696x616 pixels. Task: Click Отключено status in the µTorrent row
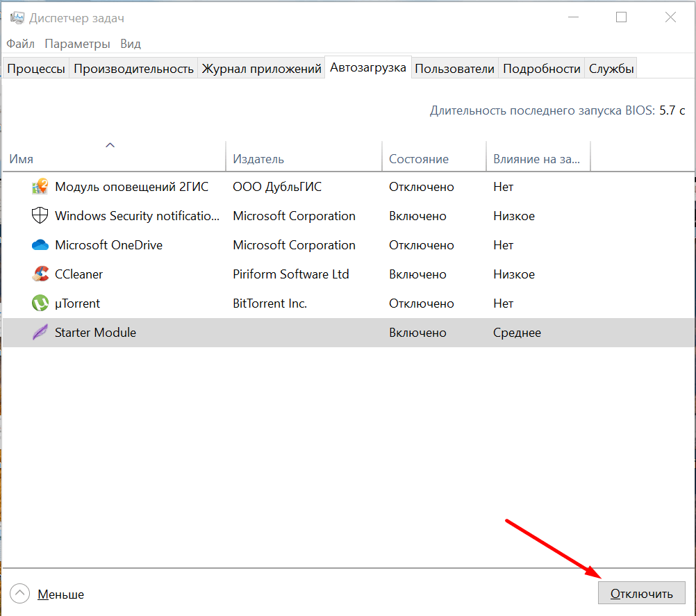pyautogui.click(x=422, y=303)
